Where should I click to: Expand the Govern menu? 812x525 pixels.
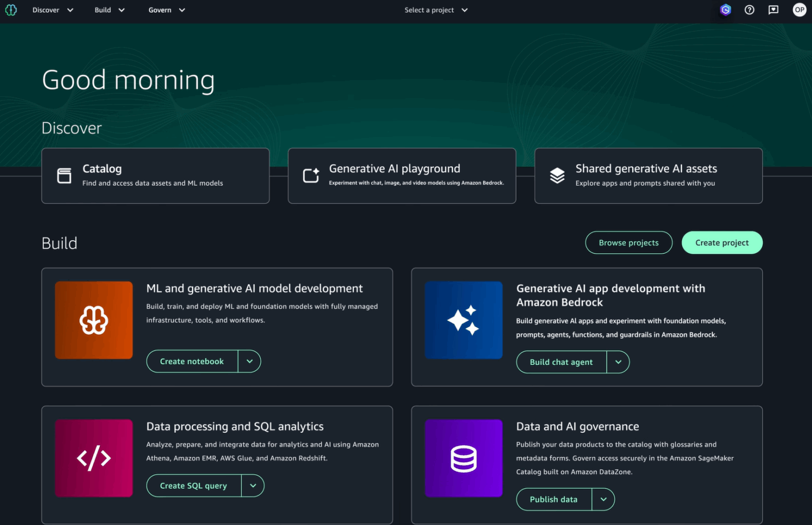pyautogui.click(x=166, y=10)
